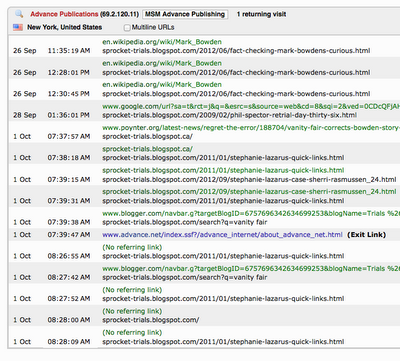
Task: Click the 07:39:47 AM timestamp
Action: tap(69, 235)
